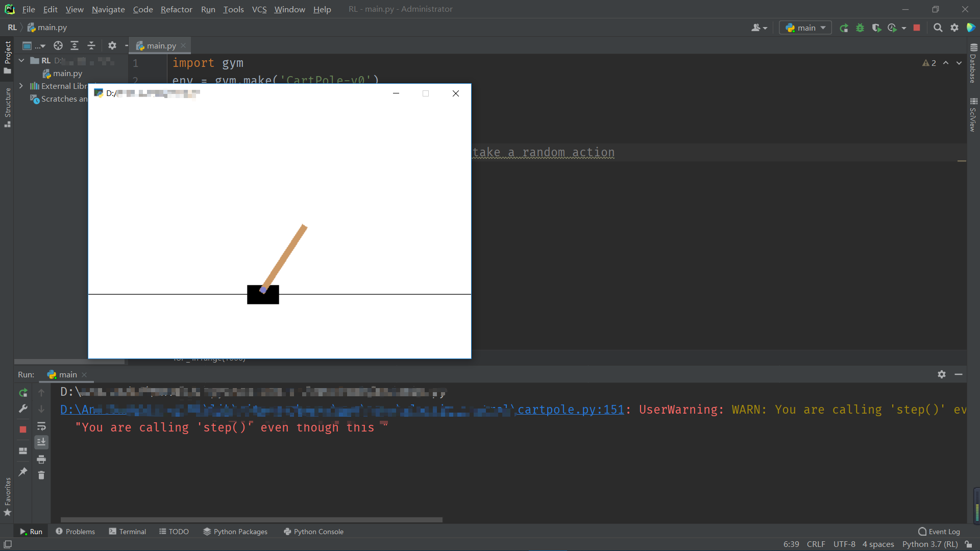Screen dimensions: 980x551
Task: Open the UTF-8 encoding selector
Action: point(844,544)
